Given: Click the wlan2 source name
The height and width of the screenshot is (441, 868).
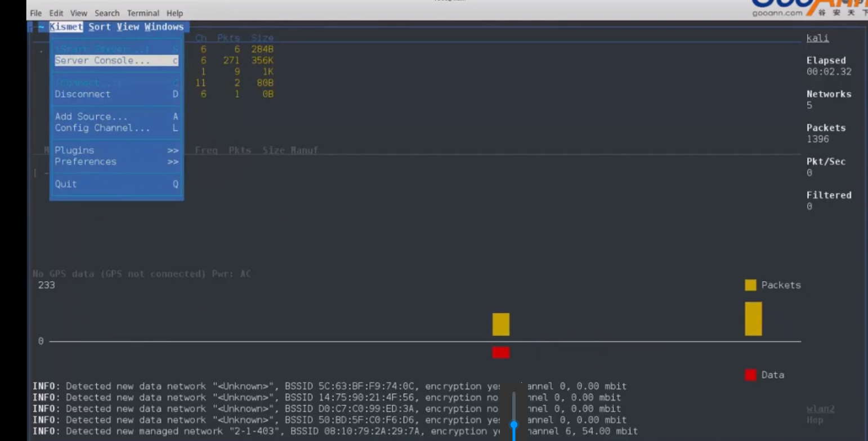Looking at the screenshot, I should 820,409.
